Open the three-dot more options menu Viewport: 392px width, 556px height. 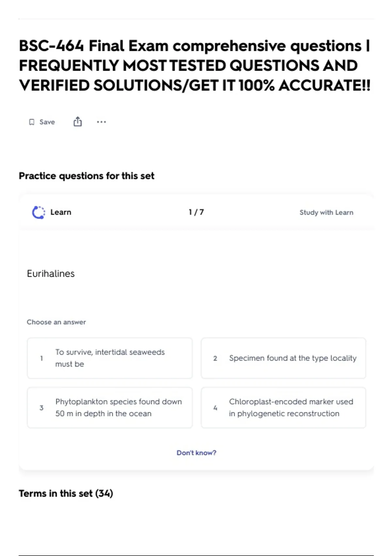pyautogui.click(x=101, y=122)
